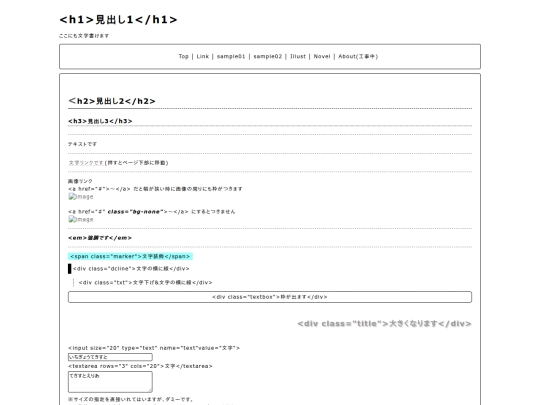
Task: Visit the Illust page link
Action: (x=298, y=56)
